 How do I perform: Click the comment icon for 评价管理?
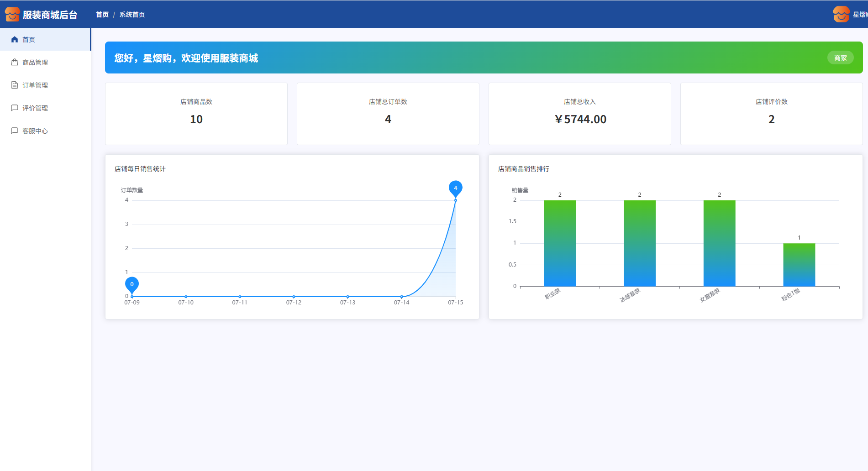[15, 108]
